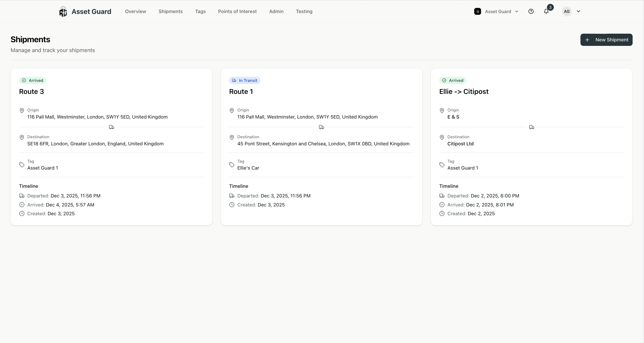Click truck icon between Route 3 origin and destination
644x343 pixels.
[111, 127]
